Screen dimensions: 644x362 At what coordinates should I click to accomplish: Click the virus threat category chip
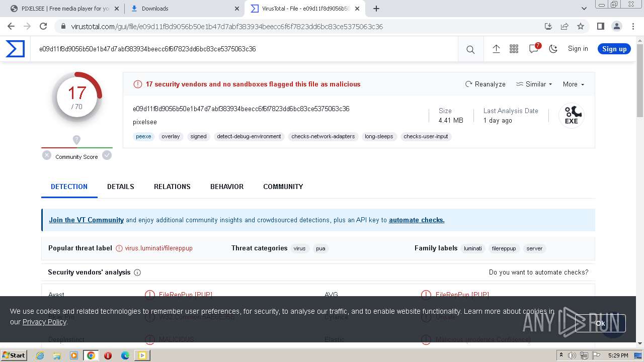[x=299, y=248]
